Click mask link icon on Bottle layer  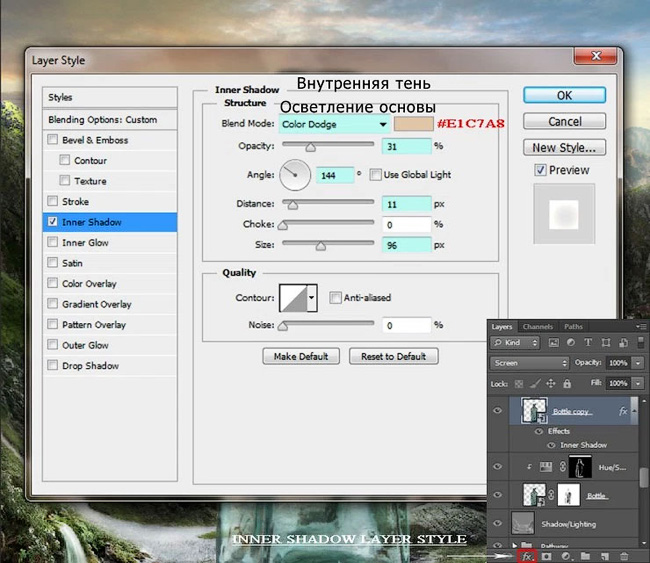[x=551, y=495]
